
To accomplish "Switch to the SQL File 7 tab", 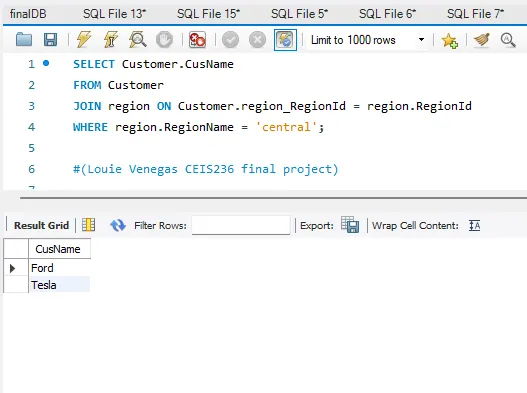I will (x=476, y=14).
